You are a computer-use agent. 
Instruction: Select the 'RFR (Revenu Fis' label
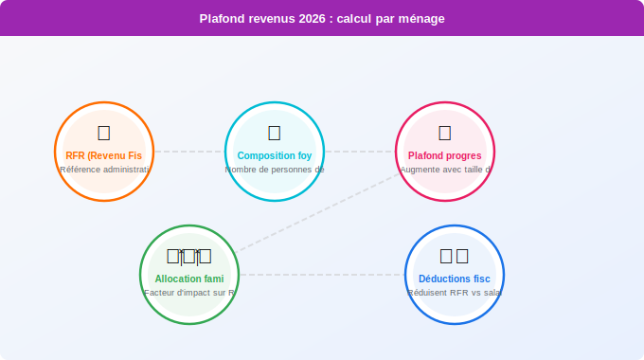[x=104, y=155]
